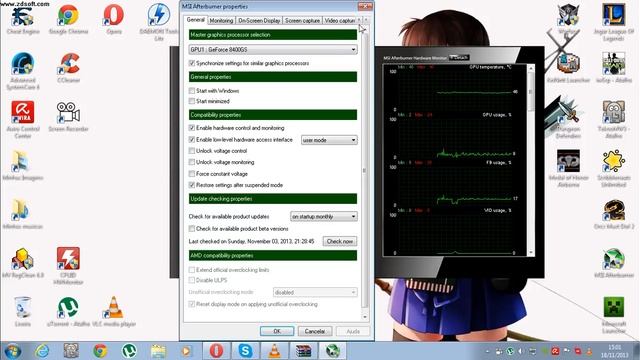Open the DAEMON Tools Lite shortcut
Viewport: 640px width, 360px height.
coord(159,22)
